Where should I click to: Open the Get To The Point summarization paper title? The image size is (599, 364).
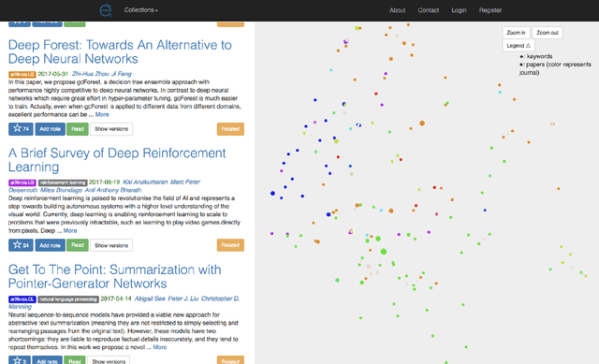(114, 277)
